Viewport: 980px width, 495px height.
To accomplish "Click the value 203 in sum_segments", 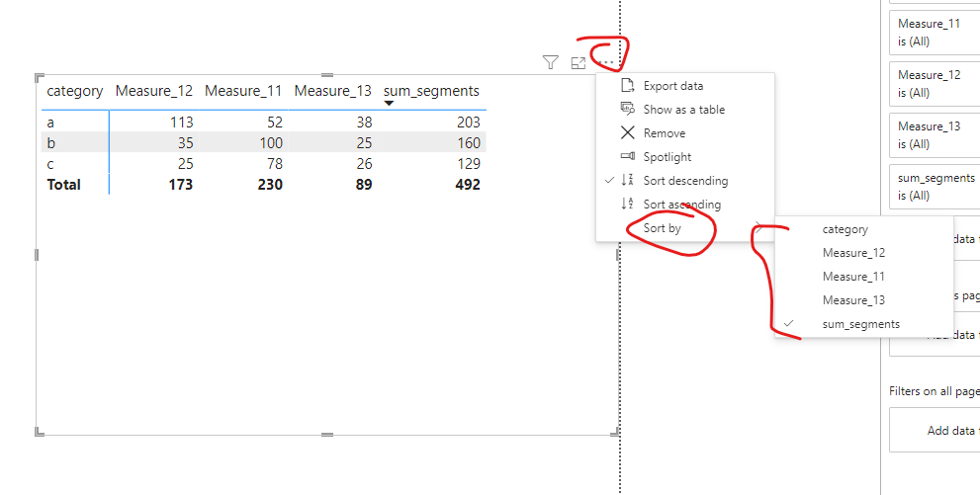I will point(468,123).
